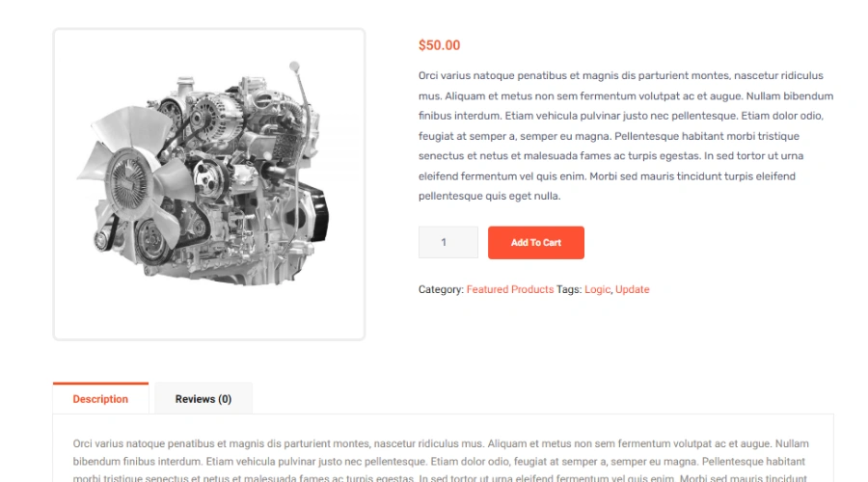The image size is (868, 482).
Task: Click the word Orci starting the short description
Action: pyautogui.click(x=427, y=75)
